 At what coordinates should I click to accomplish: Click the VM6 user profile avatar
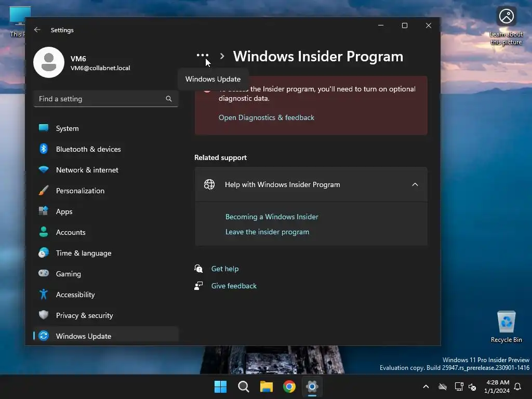(x=49, y=62)
